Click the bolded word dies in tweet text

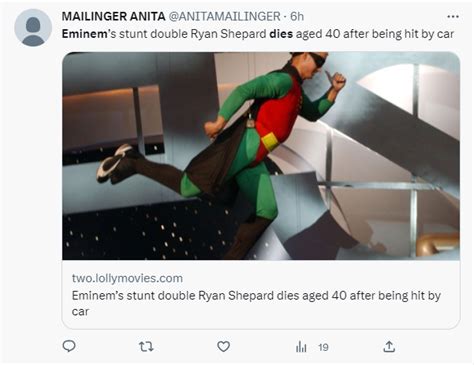(281, 34)
